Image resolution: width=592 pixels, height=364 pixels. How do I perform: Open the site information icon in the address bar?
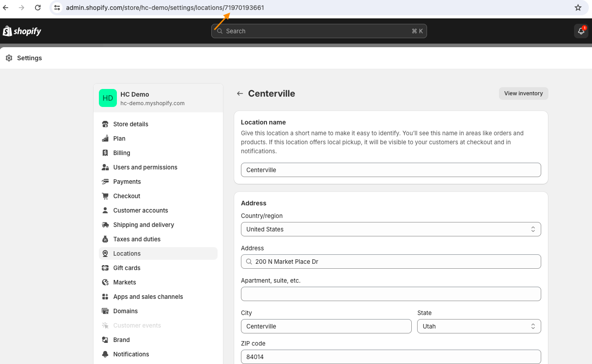57,8
